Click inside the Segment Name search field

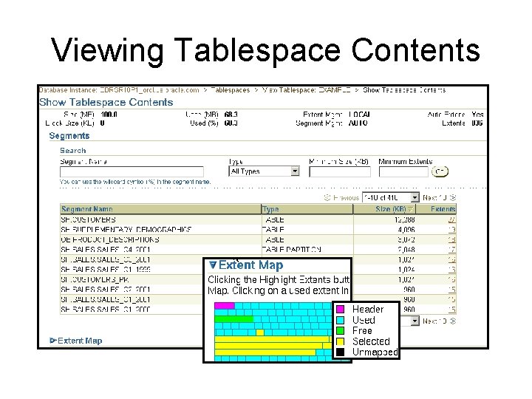[x=132, y=171]
